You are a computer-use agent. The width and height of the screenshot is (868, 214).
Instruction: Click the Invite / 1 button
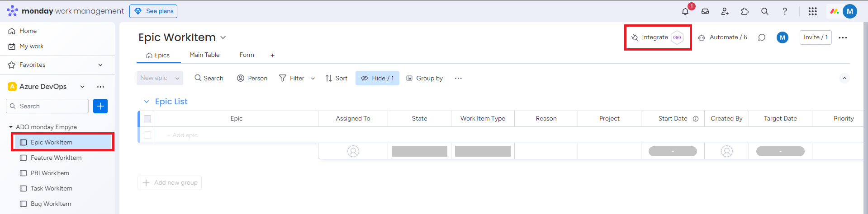point(816,37)
